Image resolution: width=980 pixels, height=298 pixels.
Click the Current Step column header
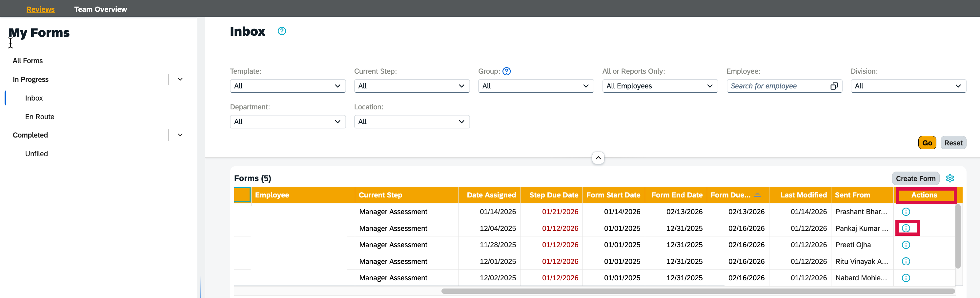[x=406, y=195]
